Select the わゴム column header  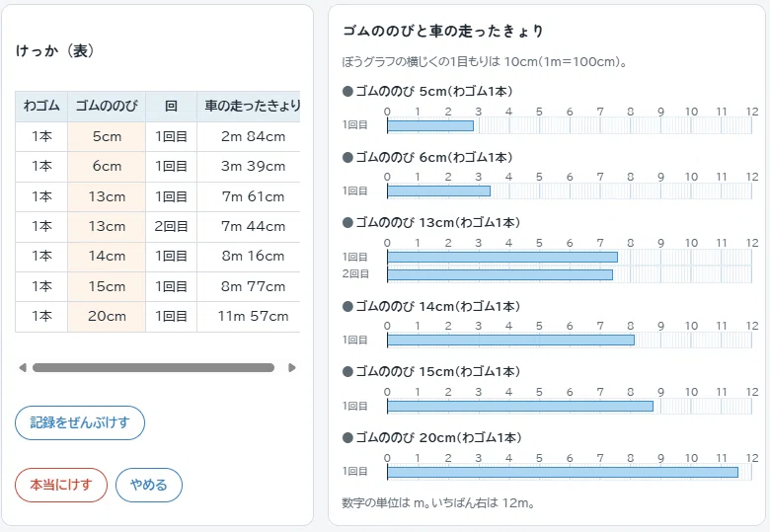[41, 106]
